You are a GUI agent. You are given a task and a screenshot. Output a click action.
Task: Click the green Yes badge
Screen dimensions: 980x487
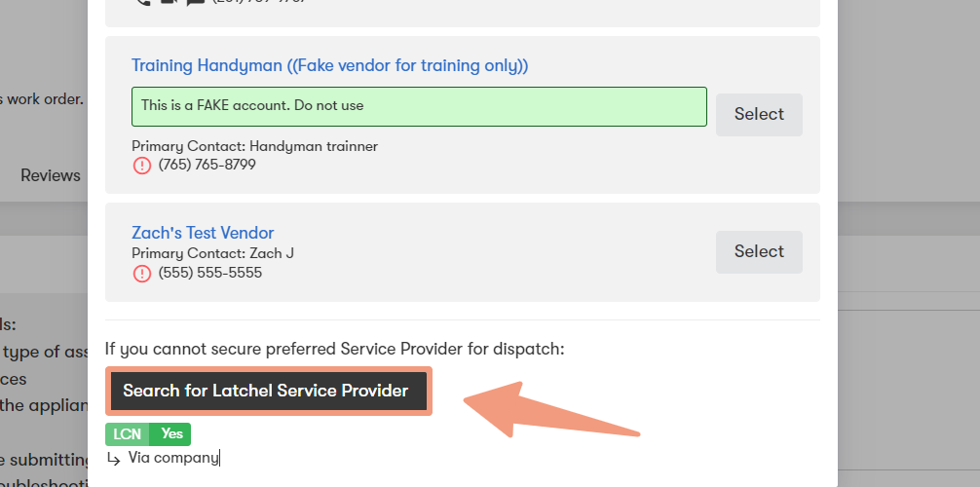pyautogui.click(x=170, y=433)
